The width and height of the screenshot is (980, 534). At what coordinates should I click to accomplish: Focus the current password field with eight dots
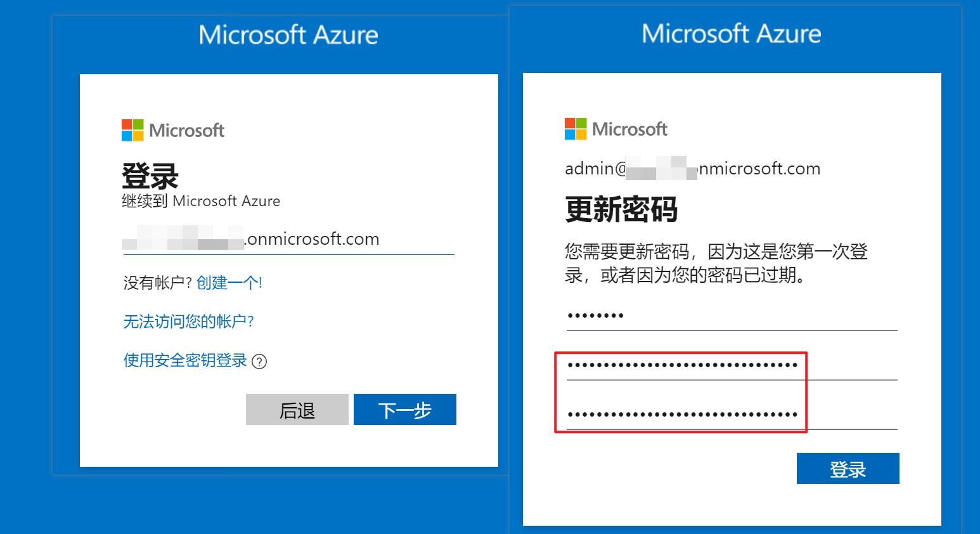click(x=732, y=316)
